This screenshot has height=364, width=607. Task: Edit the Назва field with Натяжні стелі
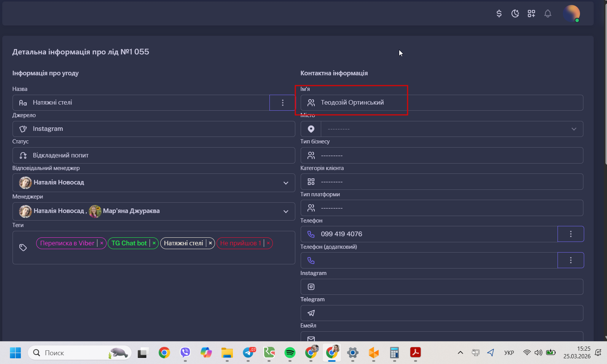click(141, 103)
